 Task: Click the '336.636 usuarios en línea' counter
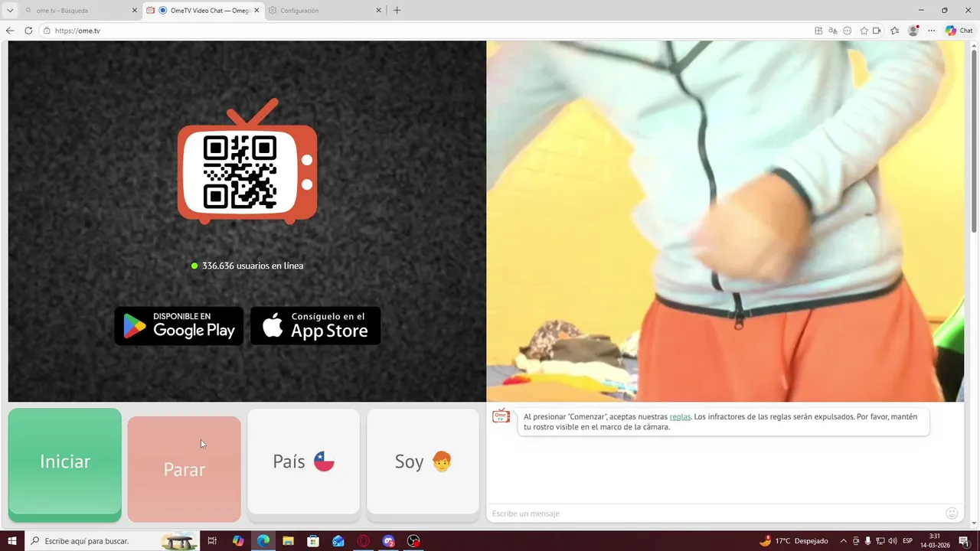click(x=247, y=266)
